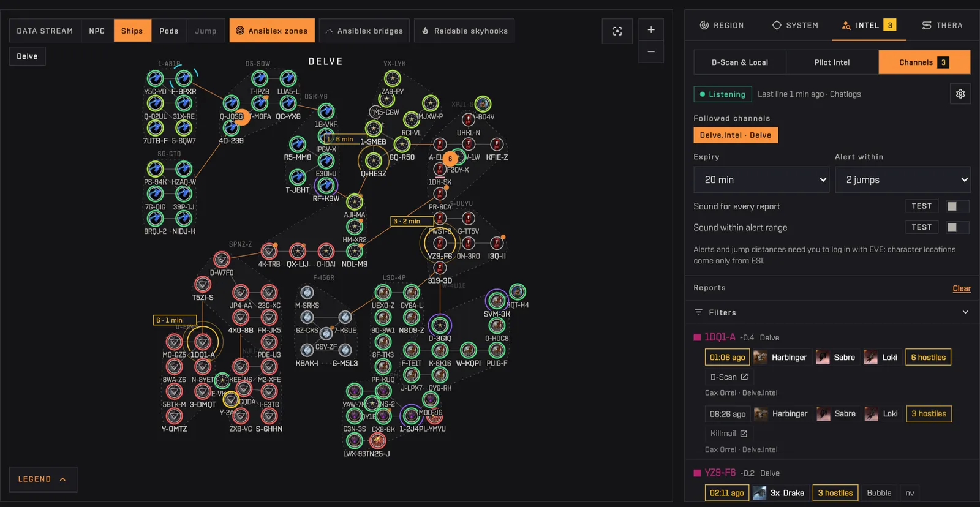
Task: Clear all reports
Action: click(x=962, y=288)
